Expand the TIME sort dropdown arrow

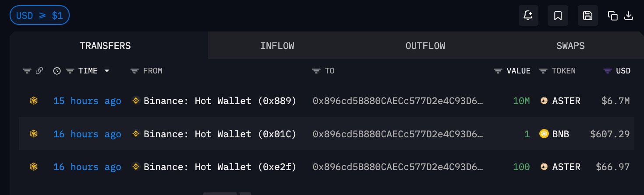click(x=106, y=71)
